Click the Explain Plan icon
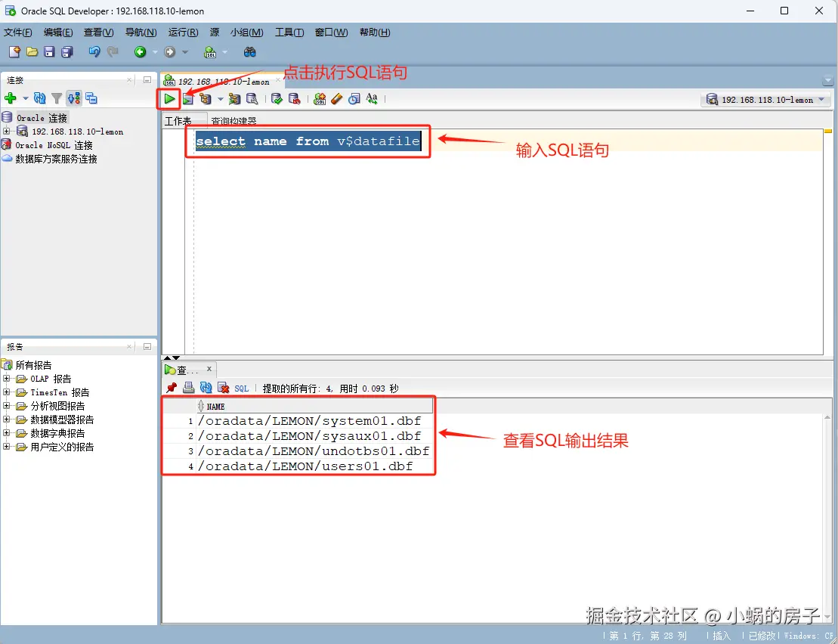This screenshot has width=838, height=644. tap(206, 99)
